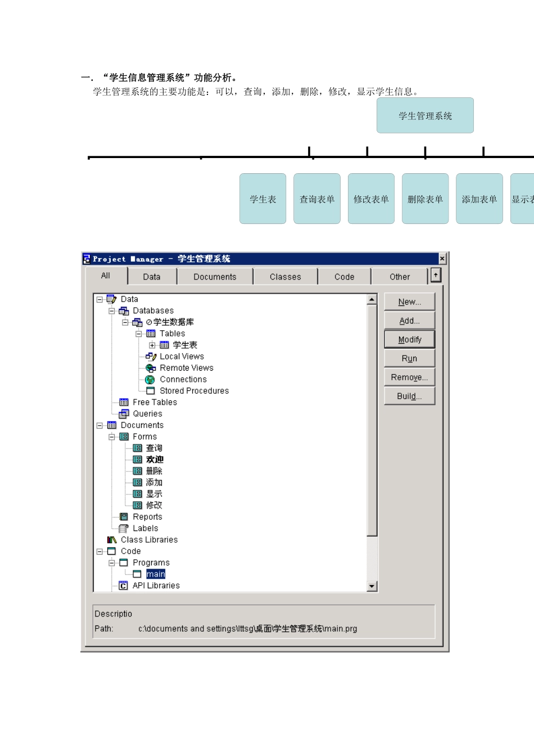Click the Add... button

[x=410, y=321]
